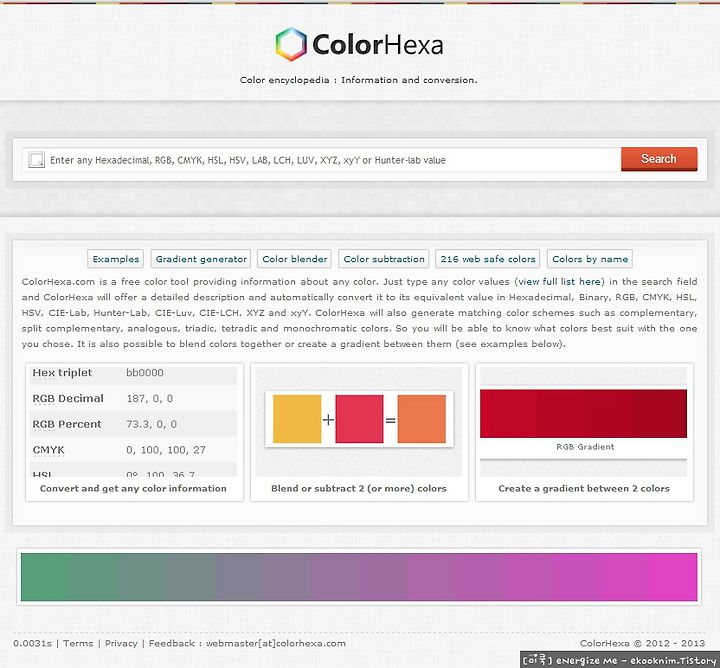The width and height of the screenshot is (720, 668).
Task: Click the ColorHexa wordmark title
Action: [x=377, y=45]
